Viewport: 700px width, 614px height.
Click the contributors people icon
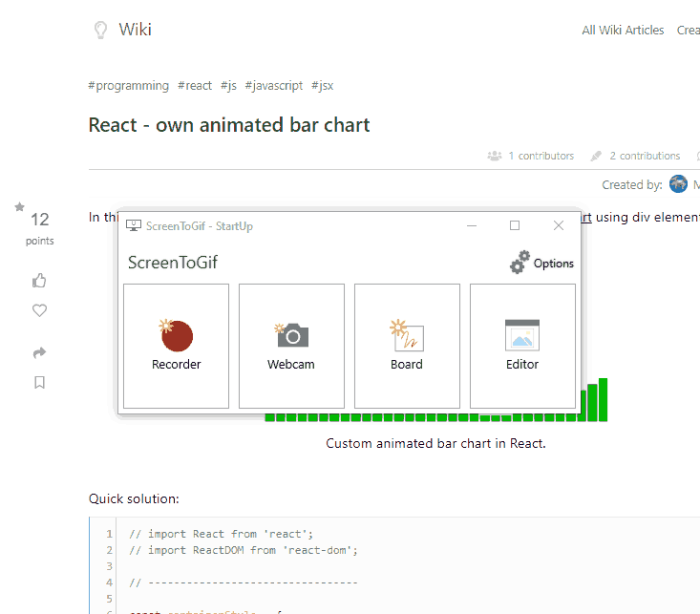point(495,156)
